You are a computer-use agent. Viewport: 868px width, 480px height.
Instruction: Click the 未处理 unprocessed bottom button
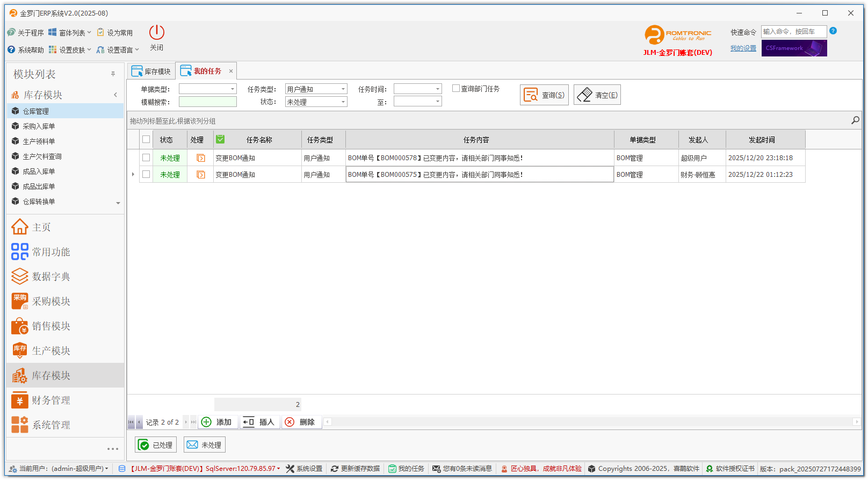click(x=204, y=445)
